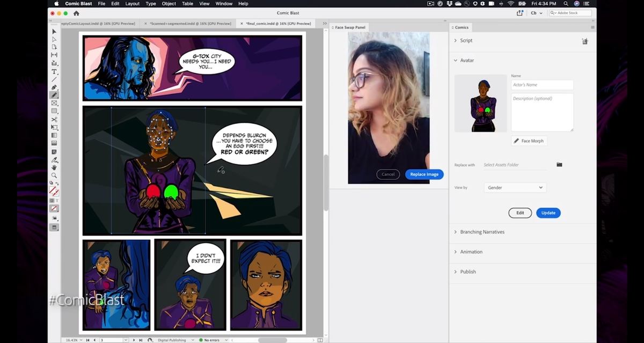Click the split layout view icon
Screen dimensions: 644x343
point(320,340)
